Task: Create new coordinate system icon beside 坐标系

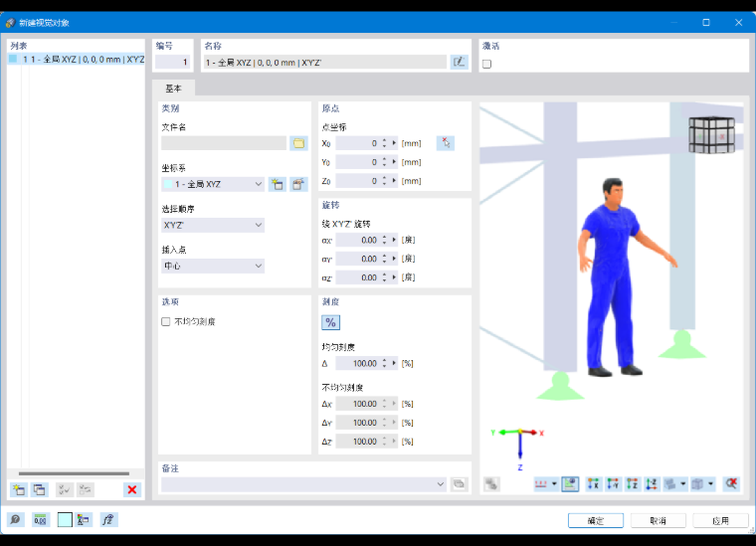Action: [278, 184]
